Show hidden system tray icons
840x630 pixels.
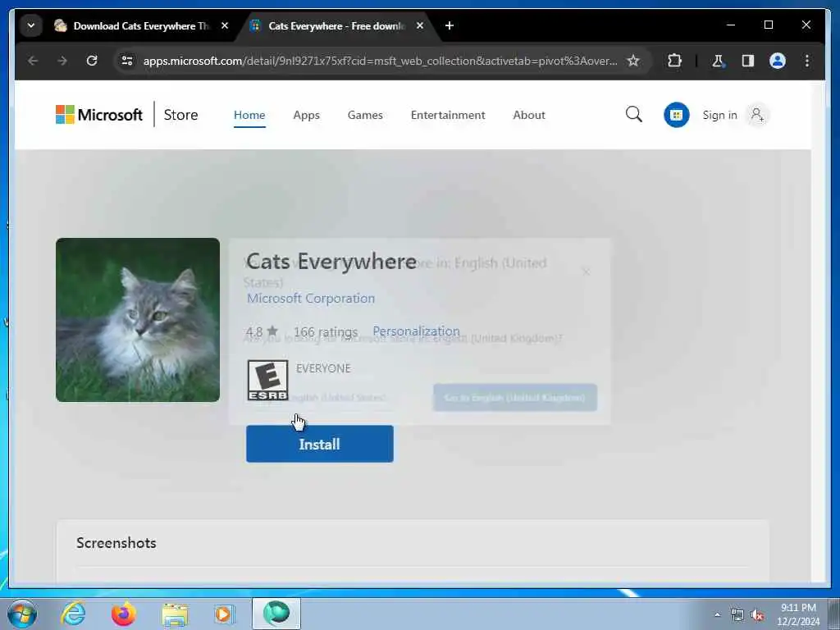click(x=717, y=615)
